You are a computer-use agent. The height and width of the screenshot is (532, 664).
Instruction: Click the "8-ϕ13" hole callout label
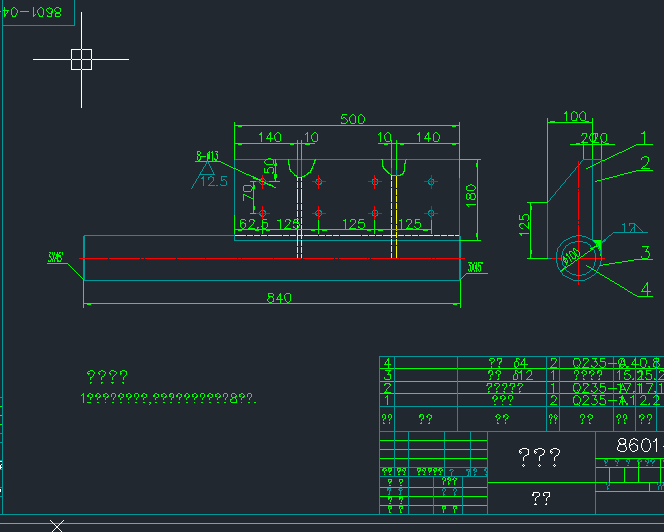[207, 156]
